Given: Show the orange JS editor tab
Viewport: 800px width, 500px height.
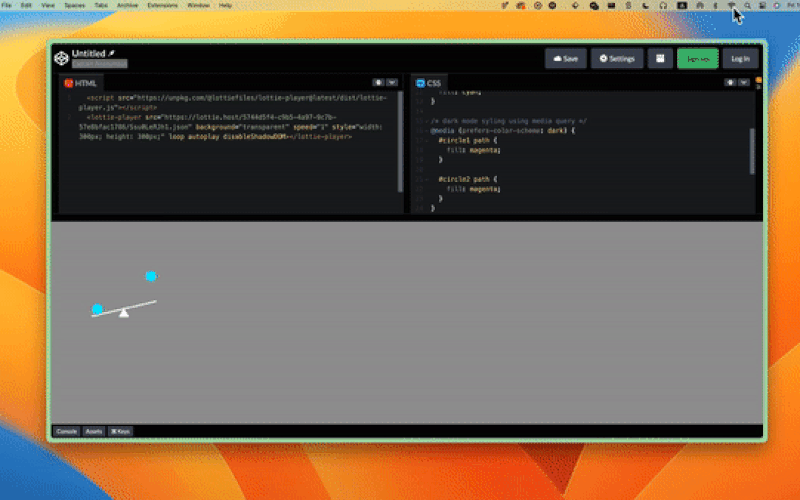Looking at the screenshot, I should (759, 80).
